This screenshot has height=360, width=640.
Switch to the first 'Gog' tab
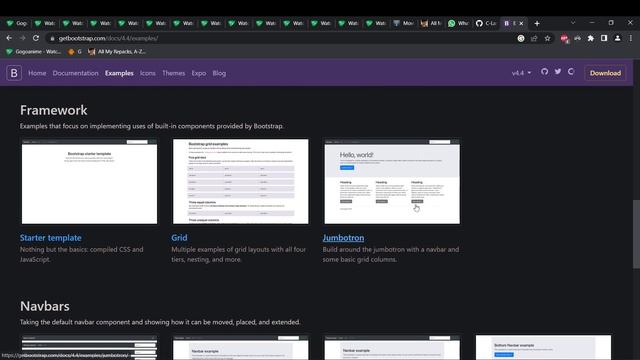17,24
